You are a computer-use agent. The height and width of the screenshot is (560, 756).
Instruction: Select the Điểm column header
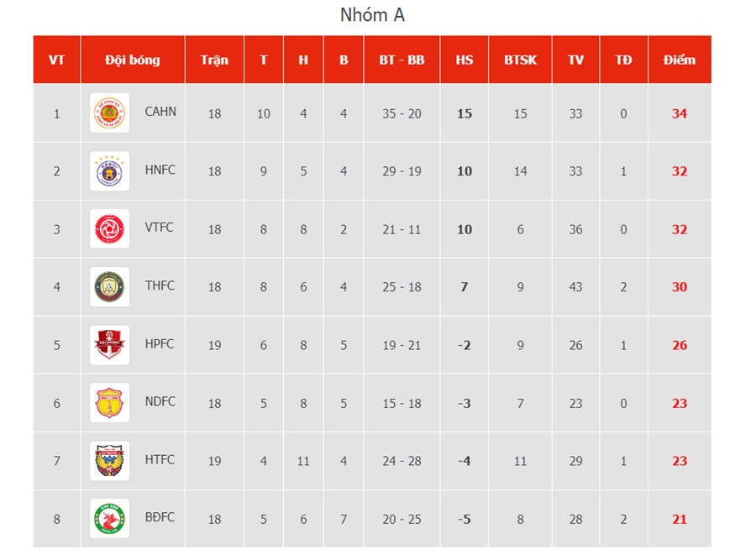point(680,60)
